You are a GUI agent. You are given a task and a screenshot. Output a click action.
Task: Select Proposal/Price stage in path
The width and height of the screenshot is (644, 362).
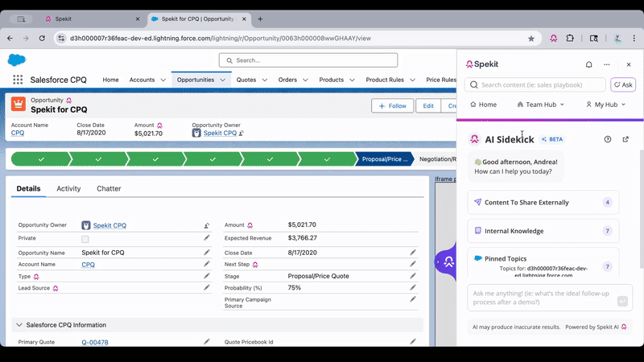pos(385,159)
